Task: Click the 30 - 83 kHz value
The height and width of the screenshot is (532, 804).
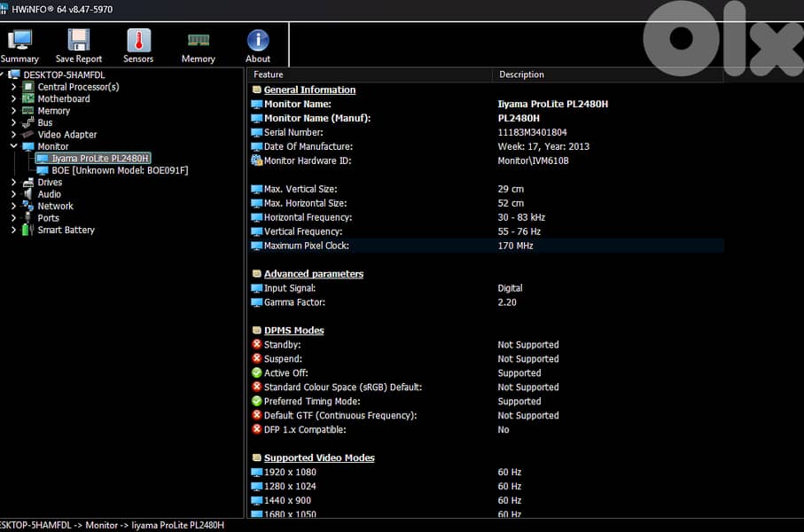Action: click(x=521, y=217)
